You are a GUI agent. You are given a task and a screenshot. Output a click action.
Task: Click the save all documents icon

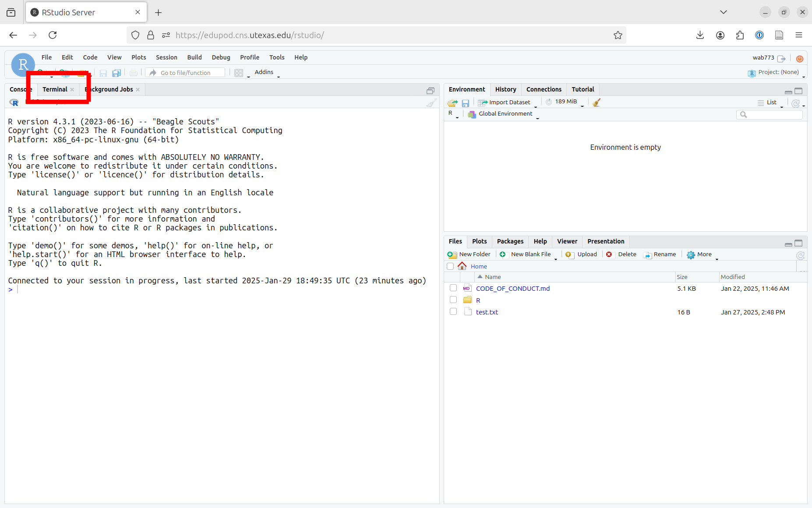pyautogui.click(x=117, y=73)
